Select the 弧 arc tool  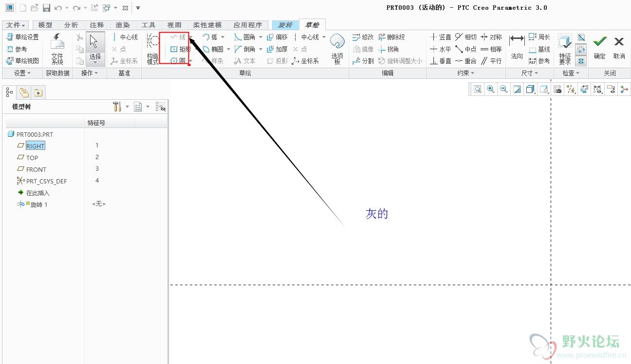[210, 37]
